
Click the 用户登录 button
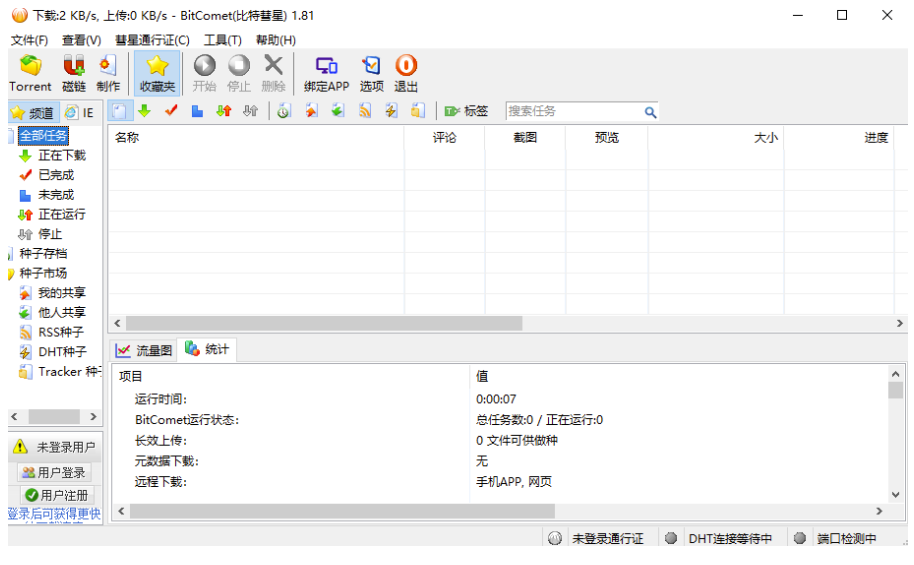click(x=54, y=473)
